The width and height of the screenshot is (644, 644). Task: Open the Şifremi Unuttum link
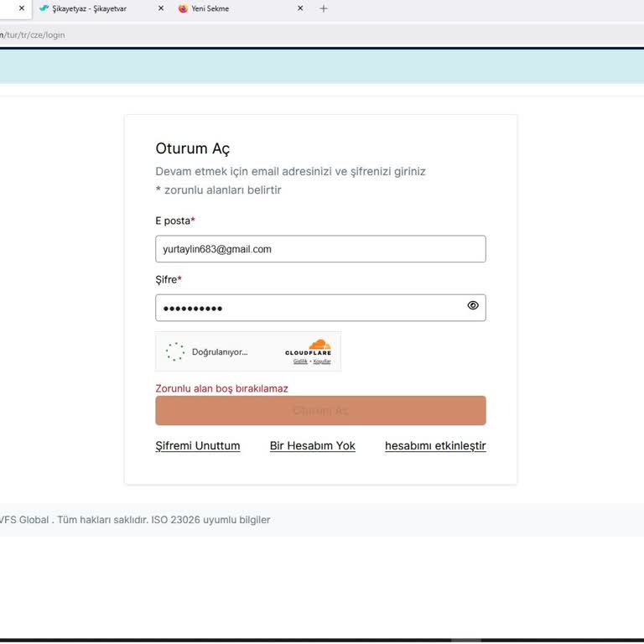pyautogui.click(x=198, y=445)
